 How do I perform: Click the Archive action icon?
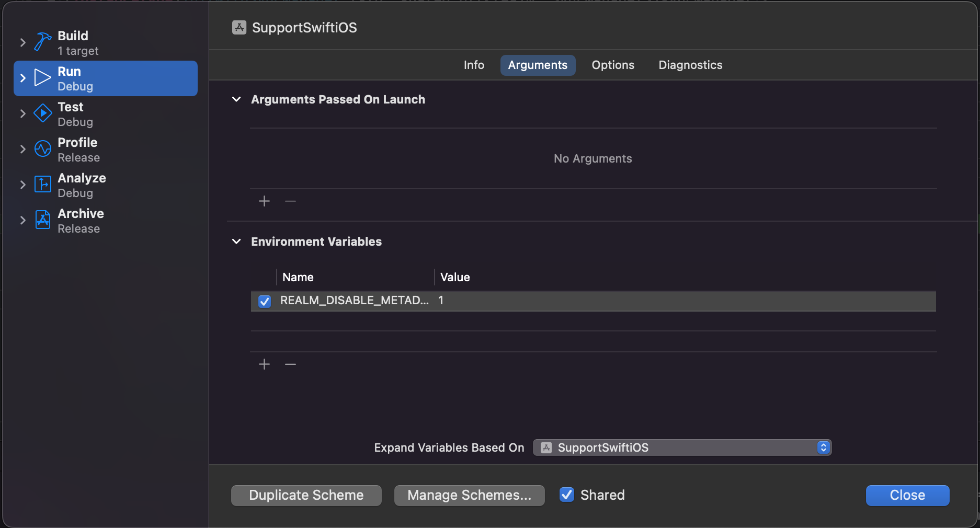pos(43,220)
